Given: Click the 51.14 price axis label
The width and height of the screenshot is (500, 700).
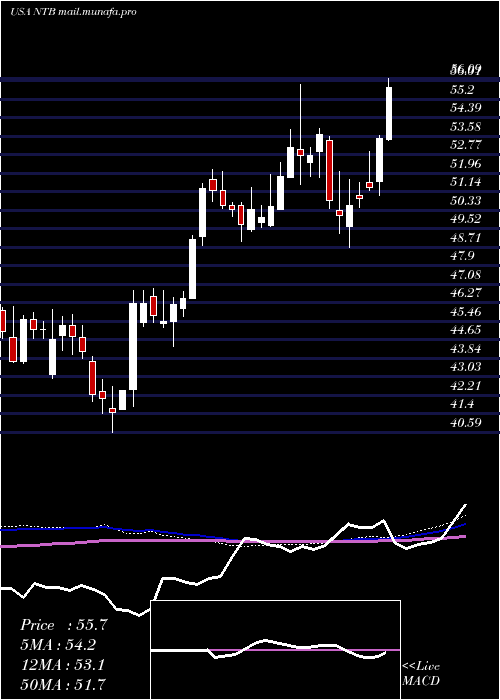Looking at the screenshot, I should coord(466,182).
